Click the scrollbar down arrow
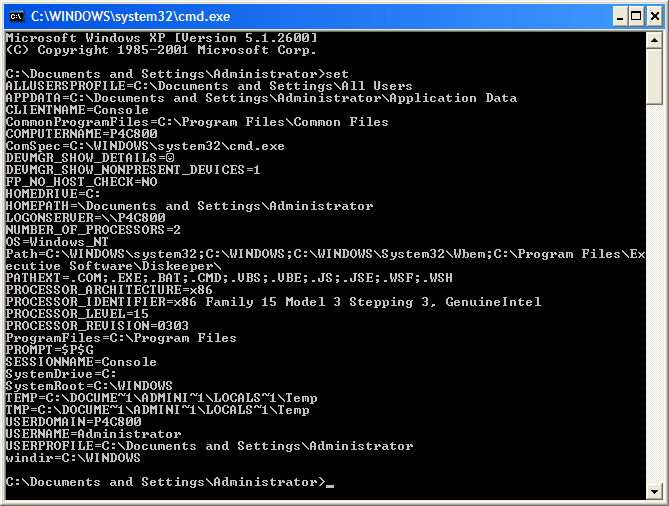 coord(654,491)
